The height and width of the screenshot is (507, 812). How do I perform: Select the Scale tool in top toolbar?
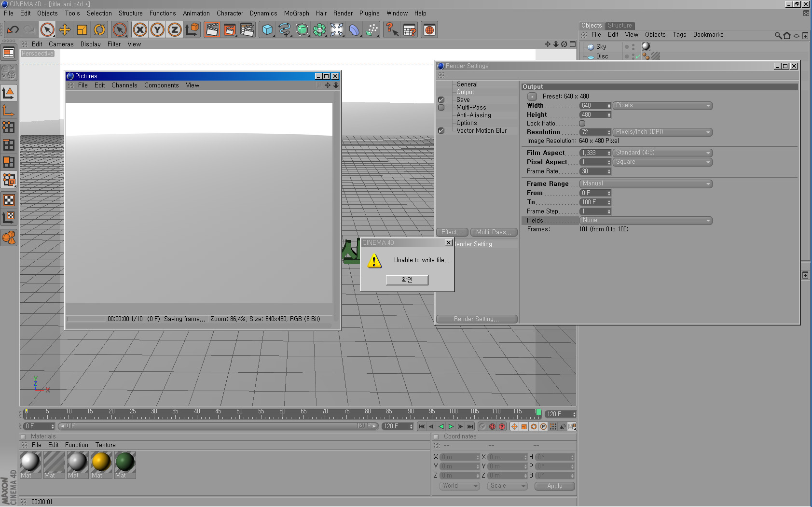coord(82,30)
